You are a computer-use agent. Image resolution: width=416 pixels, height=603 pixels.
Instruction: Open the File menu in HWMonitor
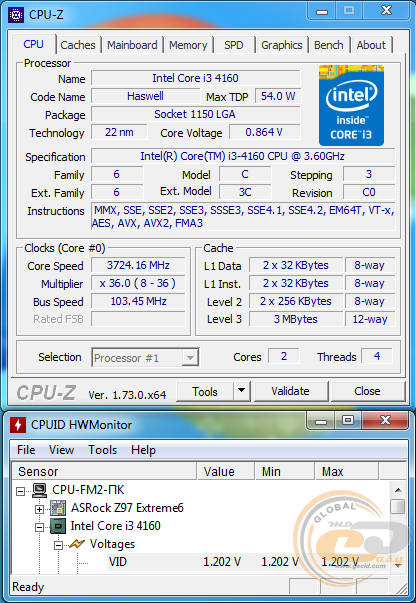26,450
